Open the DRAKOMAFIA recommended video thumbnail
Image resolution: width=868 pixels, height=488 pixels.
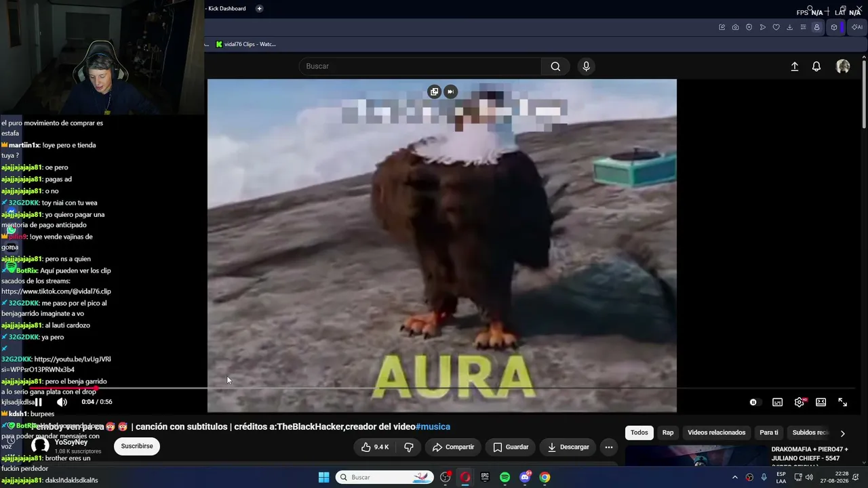click(696, 455)
